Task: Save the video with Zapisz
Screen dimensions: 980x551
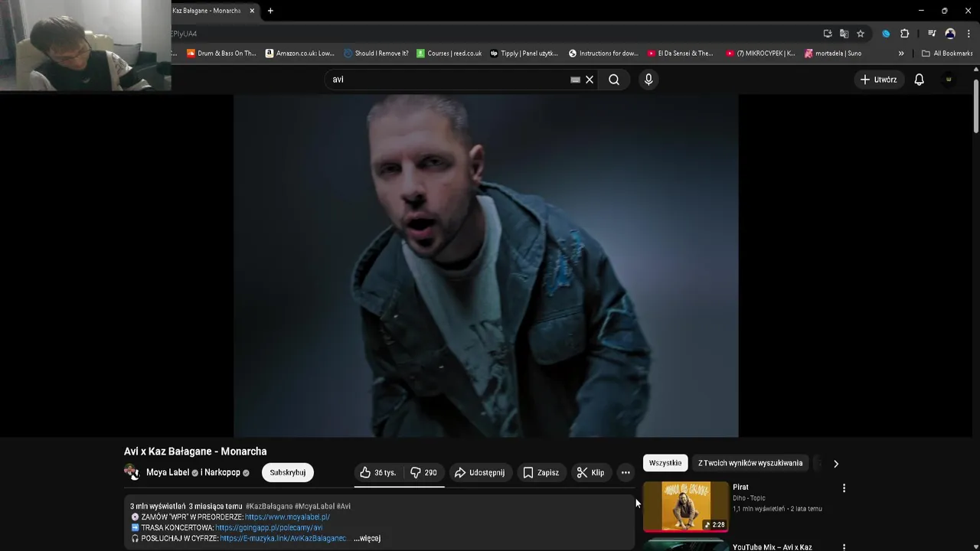Action: click(541, 472)
